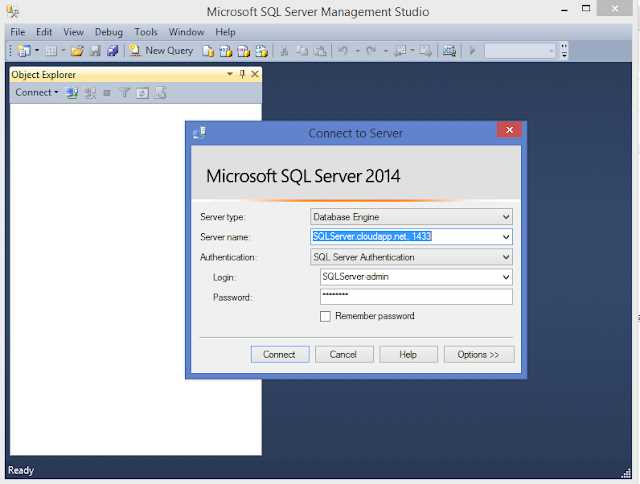The image size is (640, 484).
Task: Open the Tools menu
Action: pyautogui.click(x=146, y=32)
